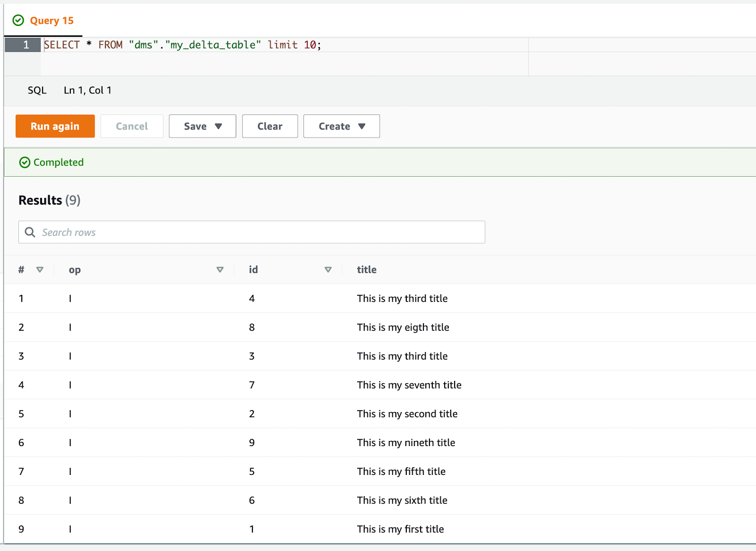Click the Ln 1, Col 1 status indicator
Screen dimensions: 756x551
point(88,90)
